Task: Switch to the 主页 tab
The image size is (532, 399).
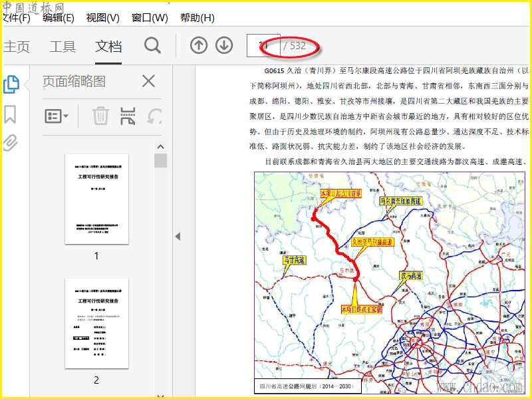Action: coord(17,47)
